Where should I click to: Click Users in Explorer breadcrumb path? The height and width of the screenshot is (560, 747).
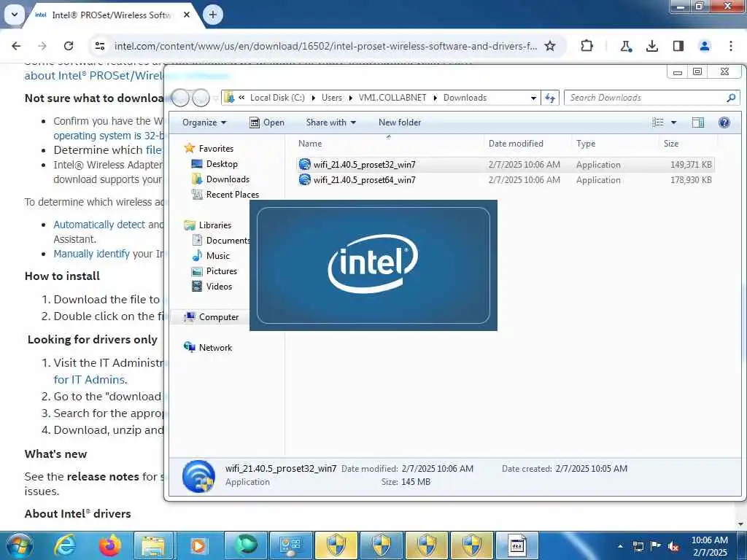click(x=332, y=98)
